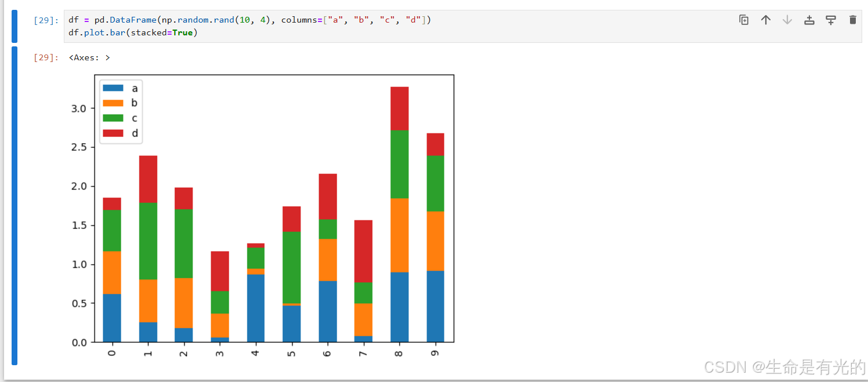Click the blue segment of bar 4
868x382 pixels.
(x=256, y=308)
